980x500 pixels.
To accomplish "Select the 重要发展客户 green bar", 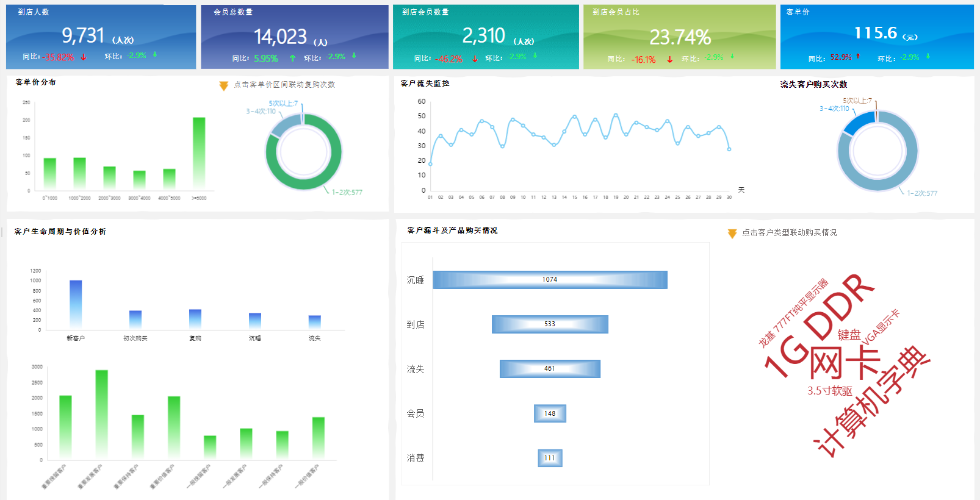I will pyautogui.click(x=101, y=415).
